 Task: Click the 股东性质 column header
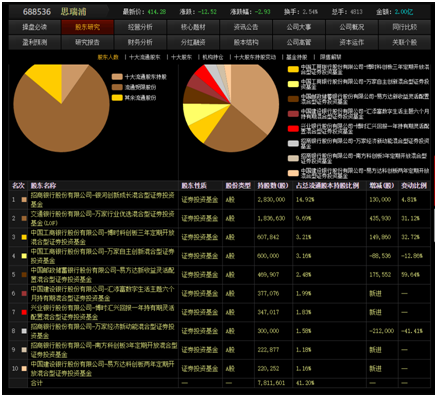[194, 186]
